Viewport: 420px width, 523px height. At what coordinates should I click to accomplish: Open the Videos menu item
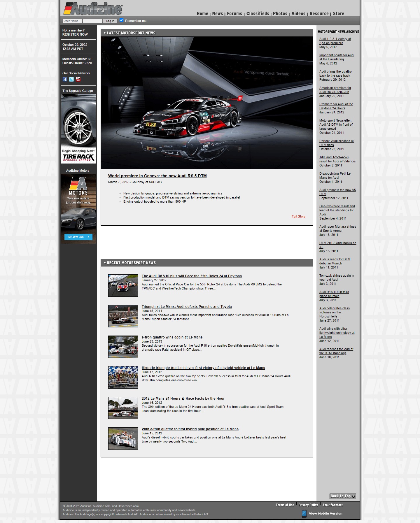(298, 14)
